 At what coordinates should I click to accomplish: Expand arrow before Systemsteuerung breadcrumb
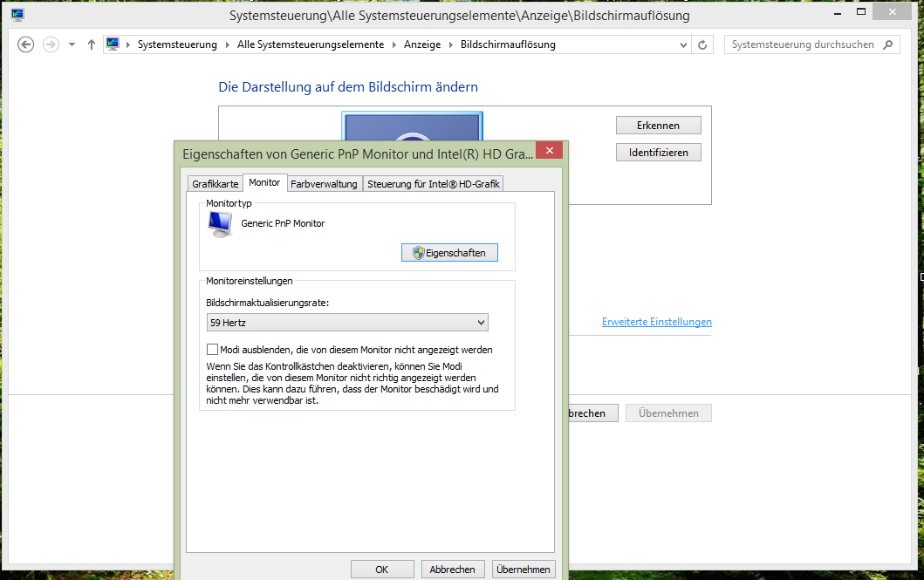[128, 44]
